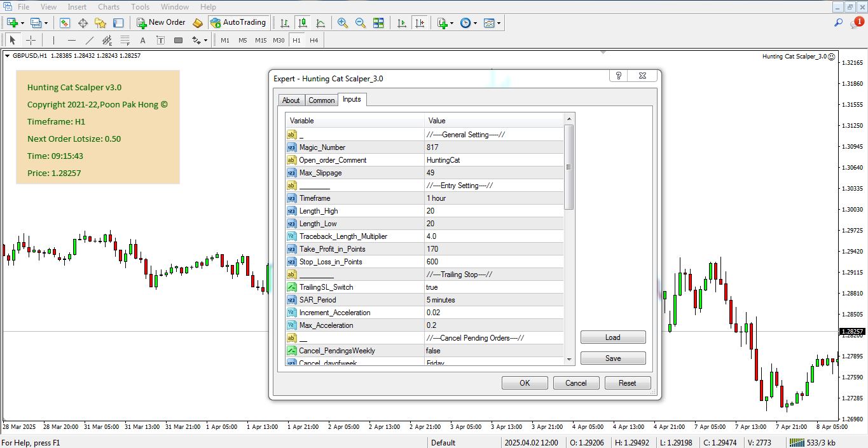Select the horizontal line drawing tool
The width and height of the screenshot is (868, 448).
[x=72, y=39]
